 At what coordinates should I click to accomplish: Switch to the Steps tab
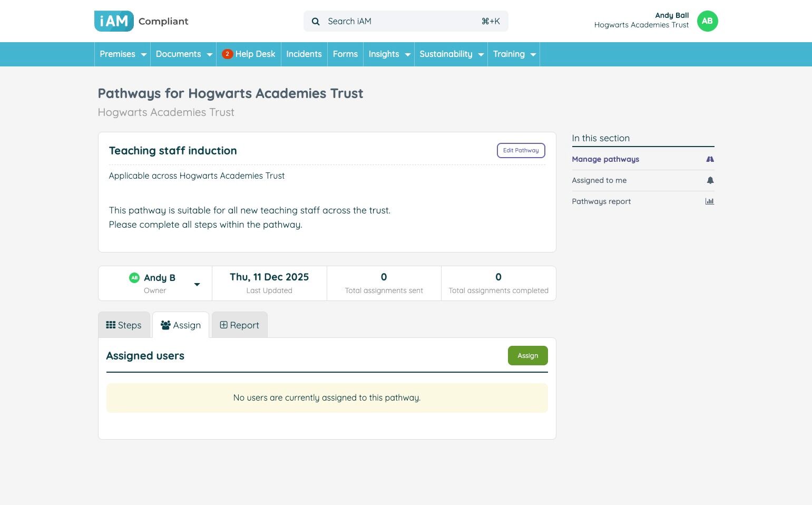pos(124,325)
